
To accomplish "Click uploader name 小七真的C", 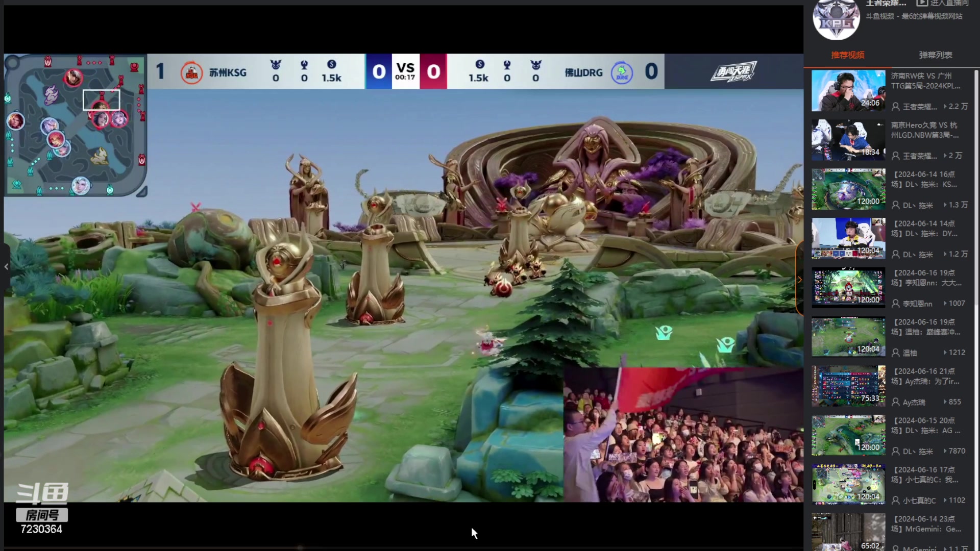I will (x=919, y=500).
